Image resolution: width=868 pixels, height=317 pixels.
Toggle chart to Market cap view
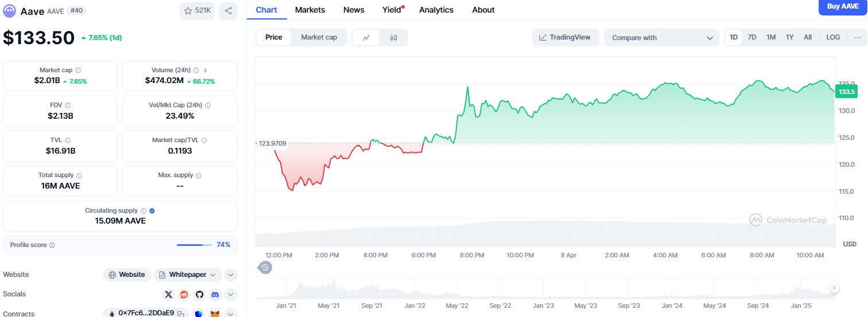pos(319,37)
